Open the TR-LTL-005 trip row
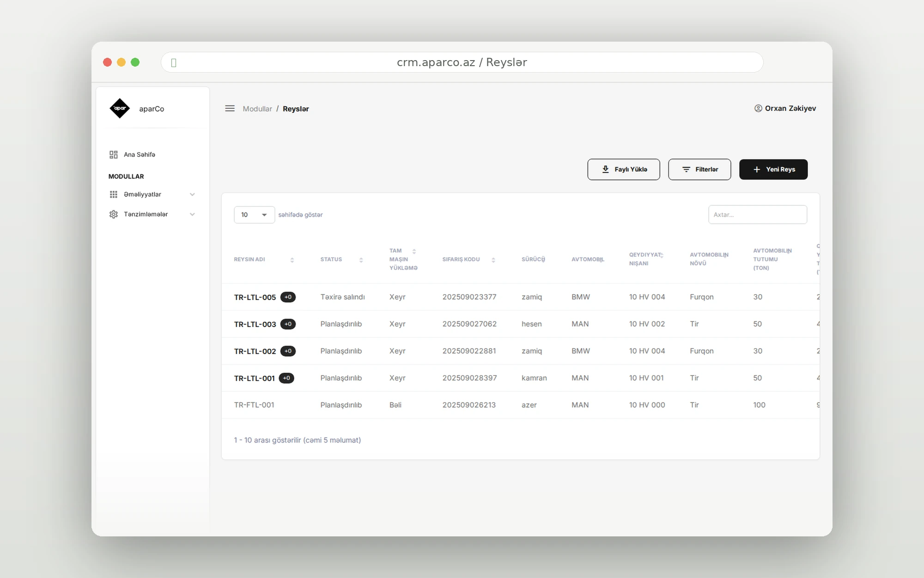This screenshot has width=924, height=578. (x=521, y=297)
